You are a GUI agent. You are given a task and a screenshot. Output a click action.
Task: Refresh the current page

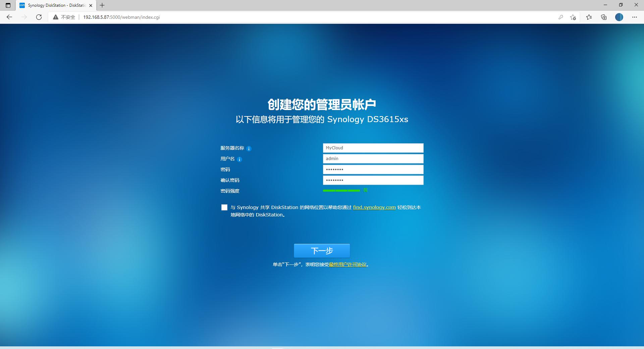coord(39,17)
